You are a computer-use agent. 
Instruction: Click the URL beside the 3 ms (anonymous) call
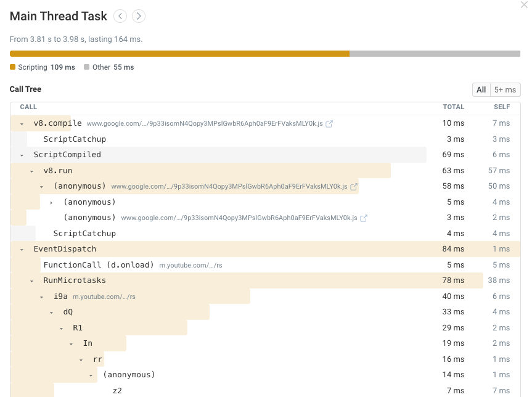[x=239, y=218]
